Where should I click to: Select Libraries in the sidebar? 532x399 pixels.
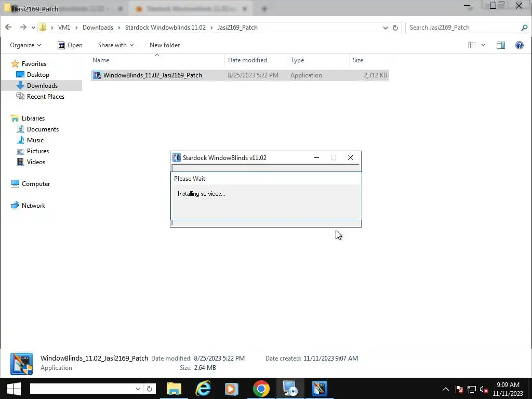(28, 118)
